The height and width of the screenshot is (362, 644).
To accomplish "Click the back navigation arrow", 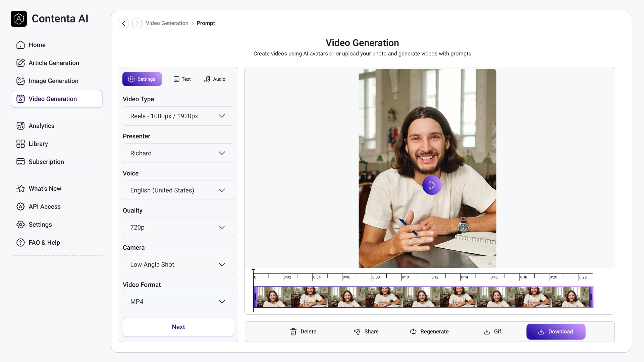I will coord(124,23).
